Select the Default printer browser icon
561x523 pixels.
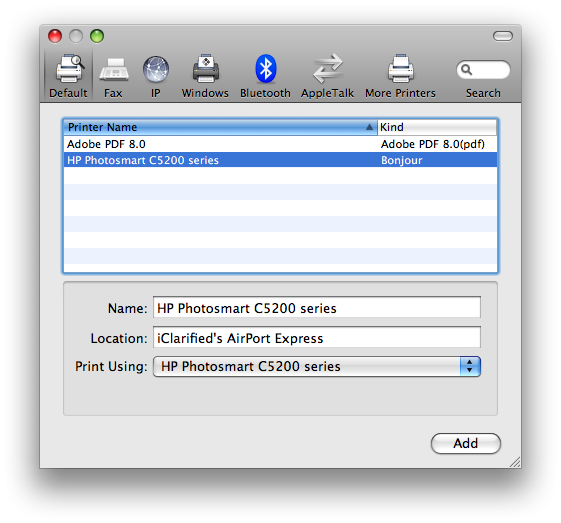point(68,76)
